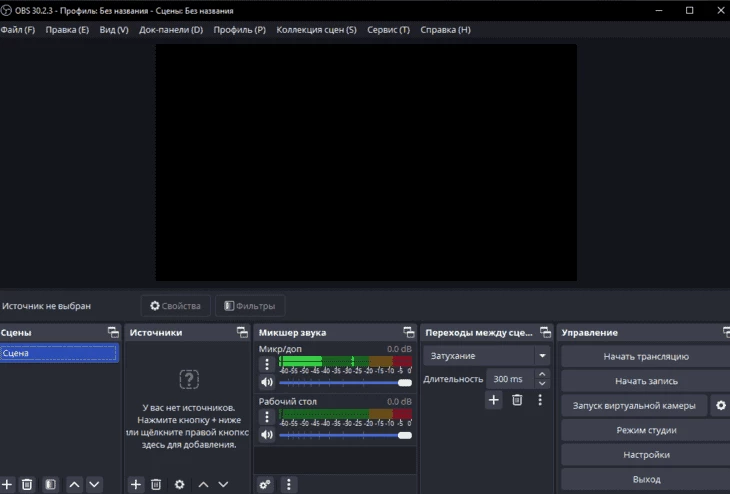Mute the Рабочий стол audio channel
Viewport: 730px width, 494px height.
(267, 435)
